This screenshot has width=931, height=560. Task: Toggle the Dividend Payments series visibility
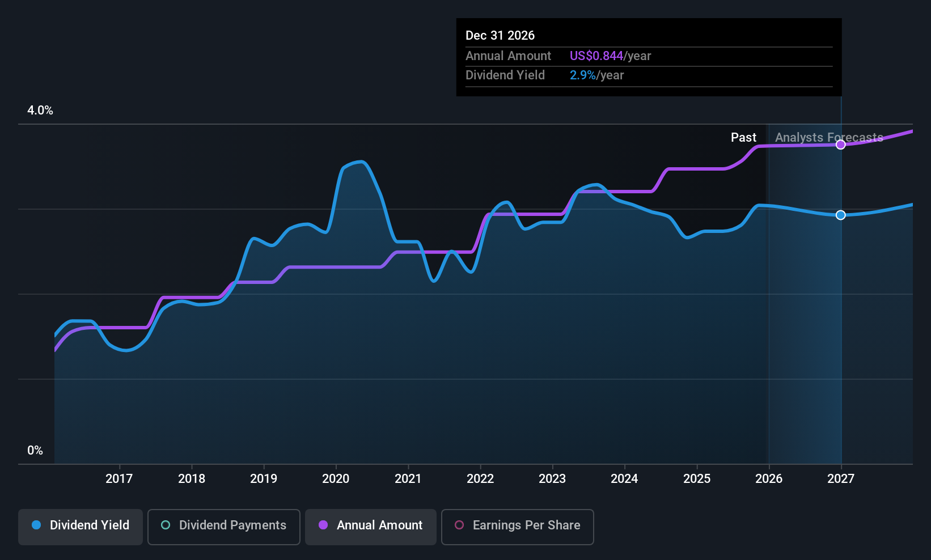pos(223,527)
